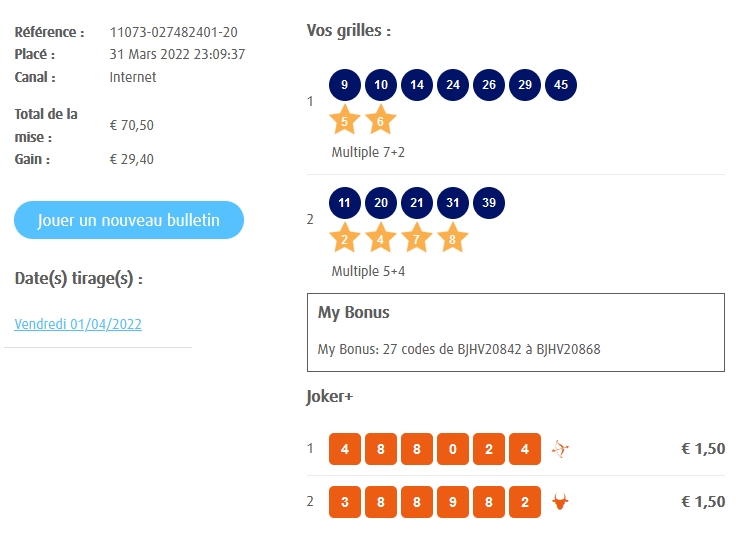Image resolution: width=736 pixels, height=547 pixels.
Task: Click the blue ball numbered 24
Action: click(x=453, y=85)
